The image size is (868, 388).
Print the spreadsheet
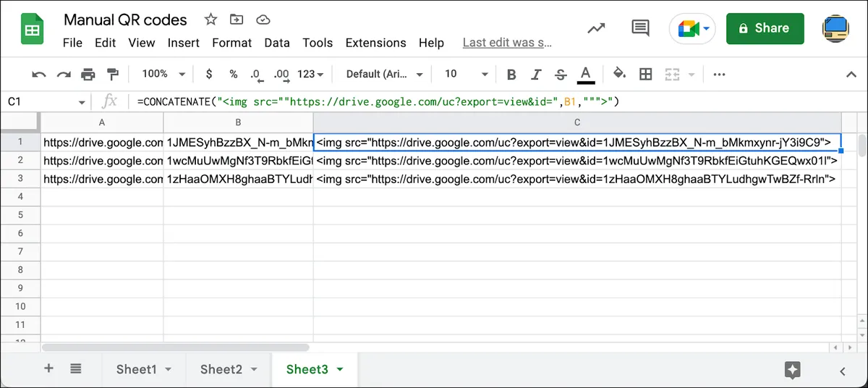[88, 74]
